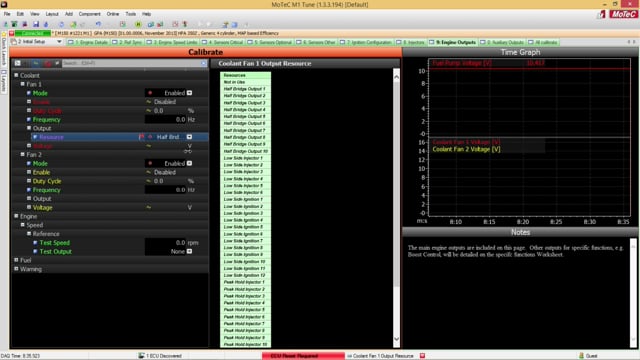Viewport: 640px width, 360px height.
Task: Select the Test Speed parameter row
Action: pyautogui.click(x=110, y=242)
